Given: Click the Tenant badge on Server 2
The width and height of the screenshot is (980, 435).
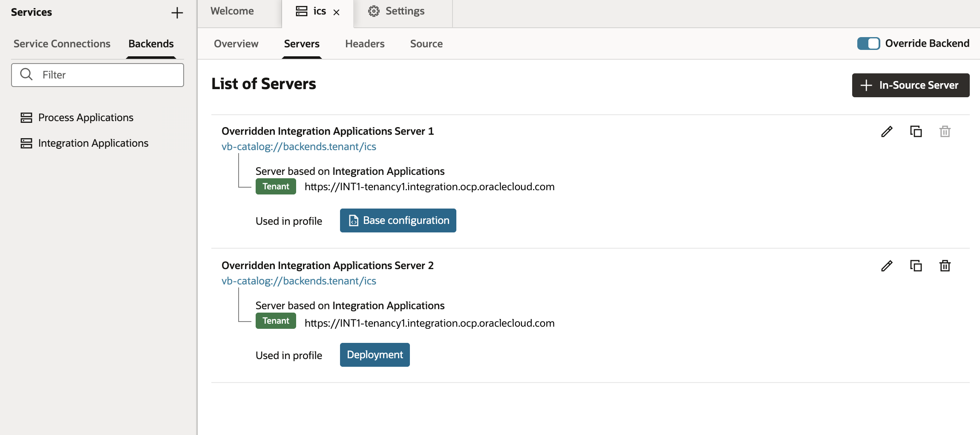Looking at the screenshot, I should 276,320.
